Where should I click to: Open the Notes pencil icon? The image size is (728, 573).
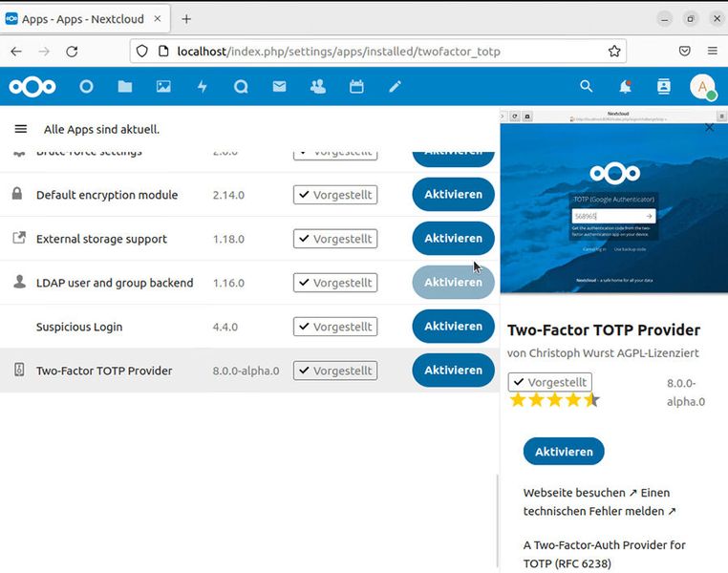(396, 87)
